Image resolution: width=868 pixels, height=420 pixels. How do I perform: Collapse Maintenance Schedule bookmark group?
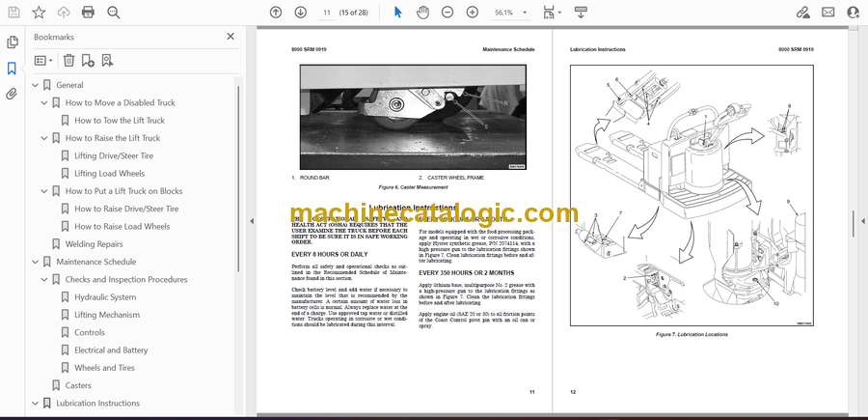tap(36, 262)
